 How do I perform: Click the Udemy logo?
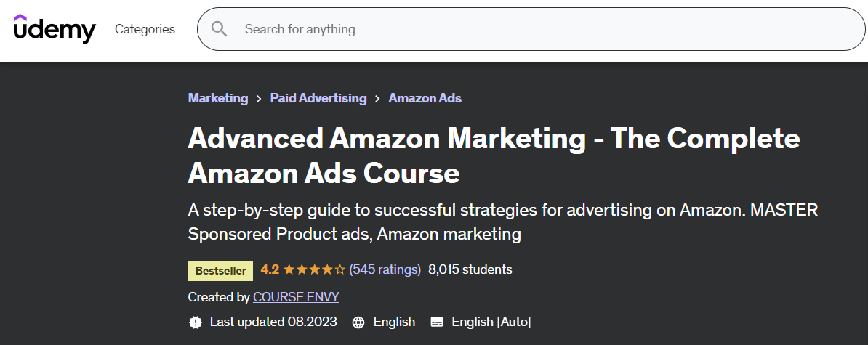(x=55, y=29)
